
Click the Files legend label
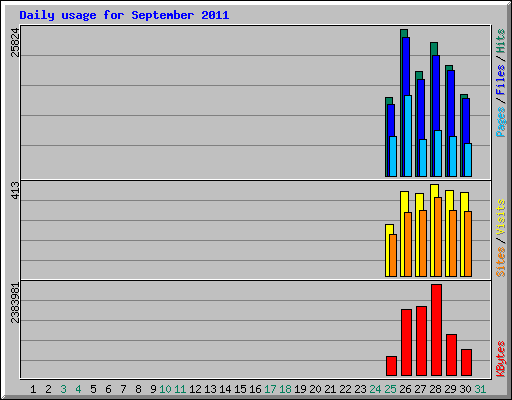pos(501,79)
